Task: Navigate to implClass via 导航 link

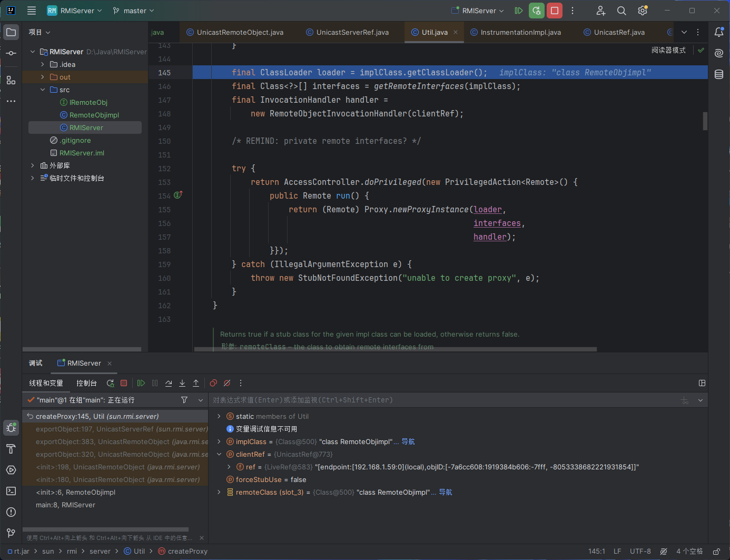Action: pos(408,441)
